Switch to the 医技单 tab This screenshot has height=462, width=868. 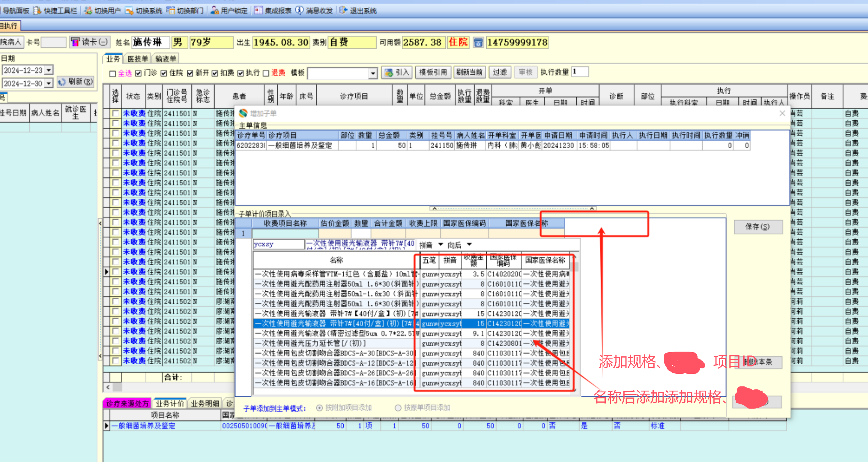tap(137, 59)
